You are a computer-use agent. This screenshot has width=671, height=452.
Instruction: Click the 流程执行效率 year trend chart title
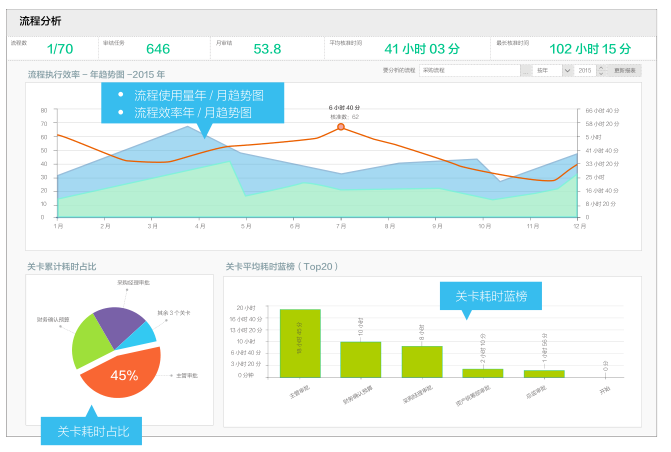pyautogui.click(x=96, y=74)
